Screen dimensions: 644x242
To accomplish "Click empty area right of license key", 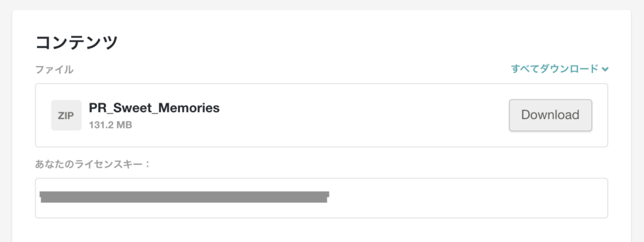I will (x=468, y=198).
